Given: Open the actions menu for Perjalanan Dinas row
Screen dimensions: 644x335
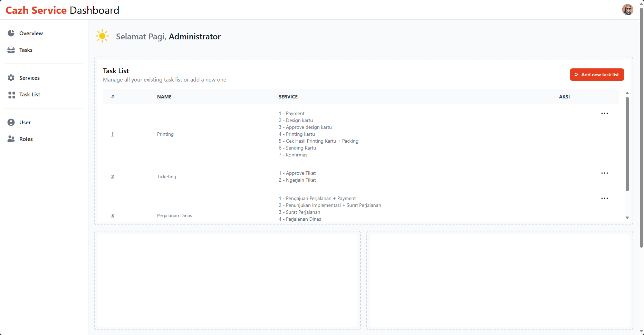Looking at the screenshot, I should click(x=604, y=198).
